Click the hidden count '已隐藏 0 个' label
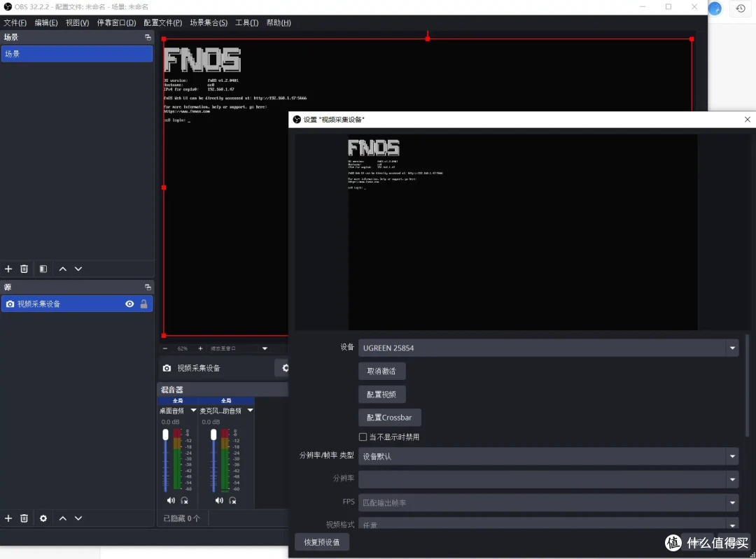Screen dimensions: 756x559 coord(181,518)
